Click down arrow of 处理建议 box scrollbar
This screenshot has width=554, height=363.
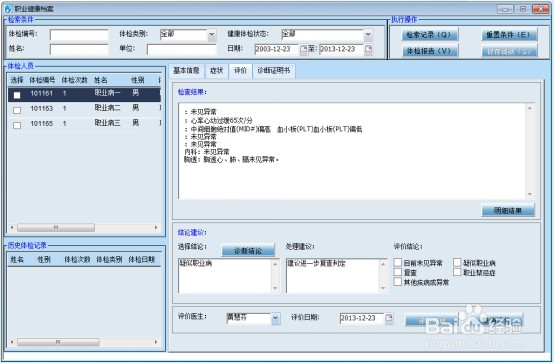(x=383, y=288)
